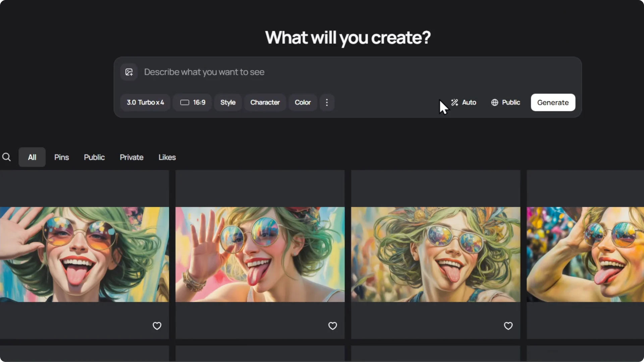This screenshot has height=362, width=644.
Task: Switch to the Pins tab
Action: [x=61, y=157]
